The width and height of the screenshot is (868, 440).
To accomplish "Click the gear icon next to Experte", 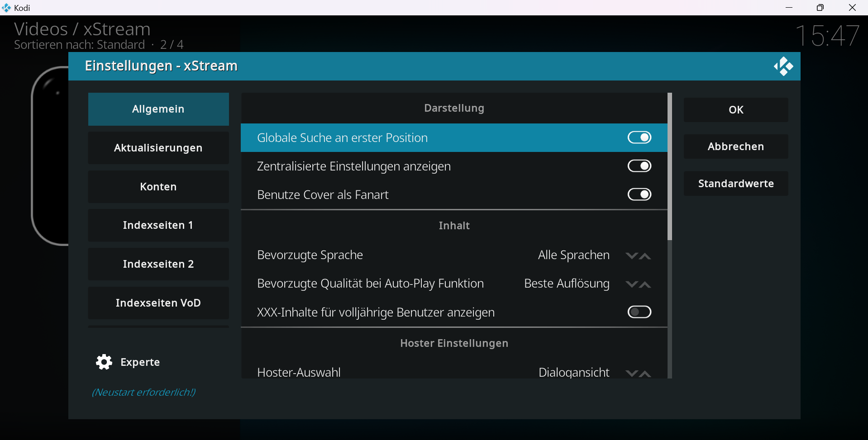I will point(104,362).
